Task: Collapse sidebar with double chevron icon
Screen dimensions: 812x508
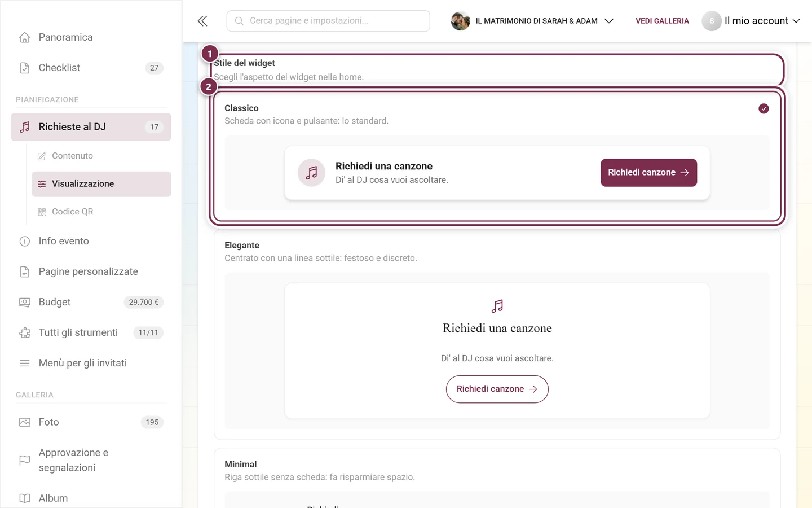Action: [202, 21]
